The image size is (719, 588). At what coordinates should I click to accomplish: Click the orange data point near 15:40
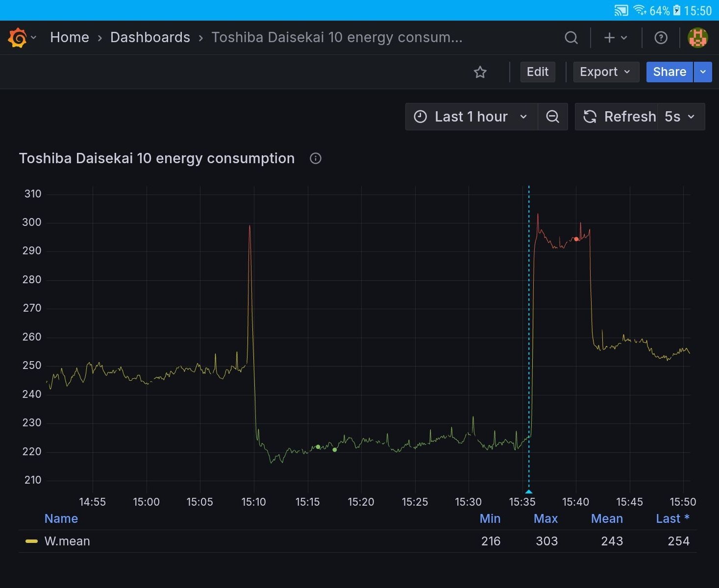pos(576,239)
